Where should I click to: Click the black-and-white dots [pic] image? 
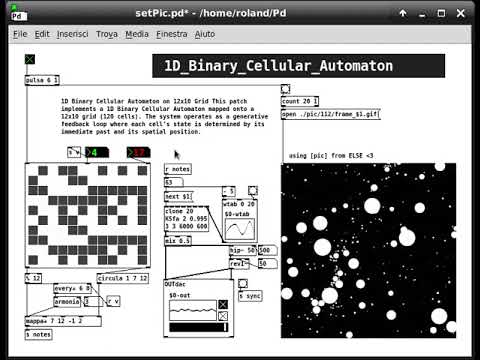(x=369, y=251)
